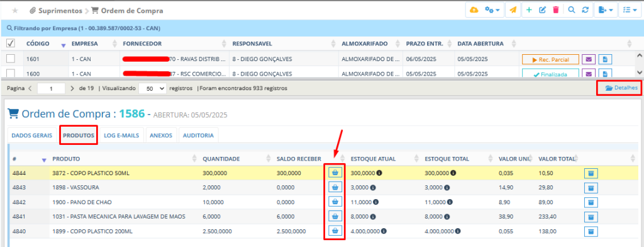Sort by PRODUTO column header
Image resolution: width=644 pixels, height=247 pixels.
(x=66, y=159)
